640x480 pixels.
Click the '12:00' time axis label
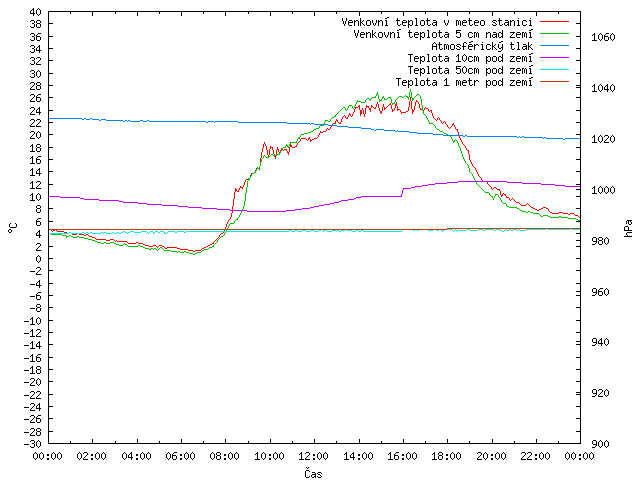pyautogui.click(x=313, y=456)
